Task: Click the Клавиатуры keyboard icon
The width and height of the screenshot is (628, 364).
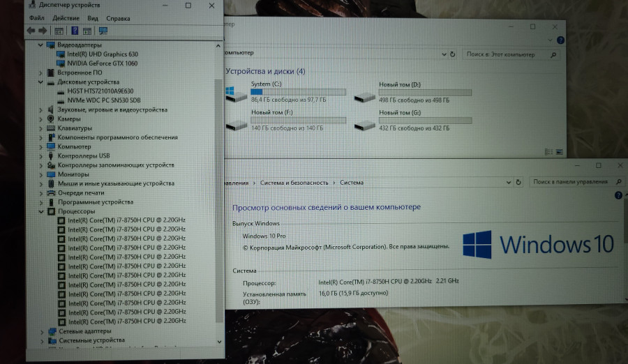Action: point(51,128)
